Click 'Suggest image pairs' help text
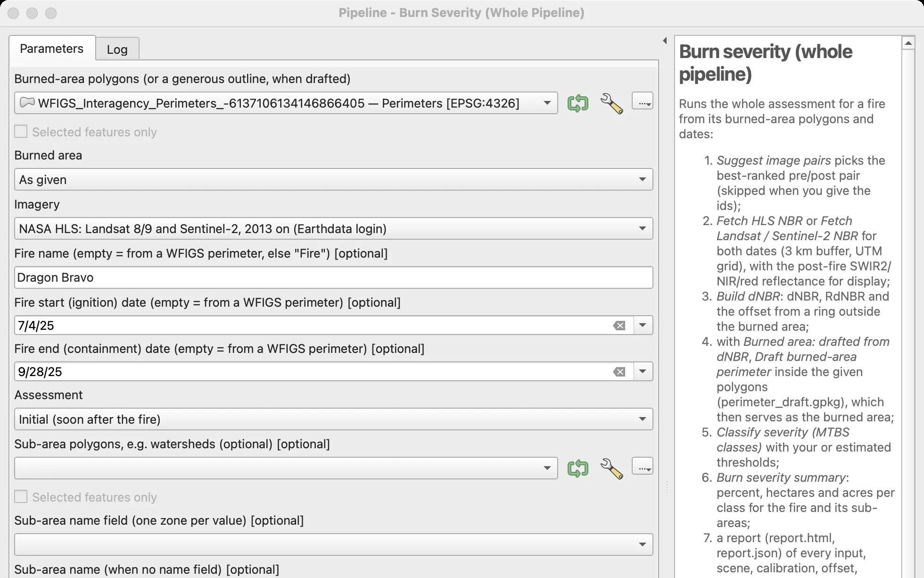Screen dimensions: 924x578 click(774, 160)
